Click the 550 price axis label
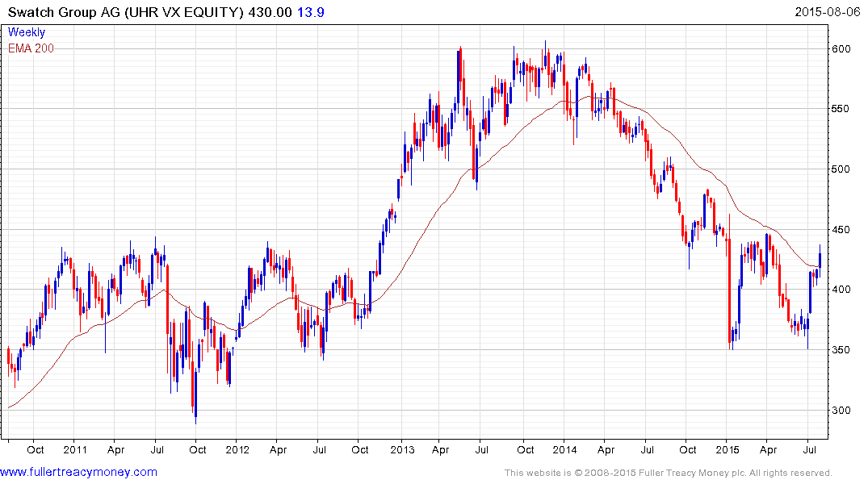The height and width of the screenshot is (484, 868). (841, 108)
